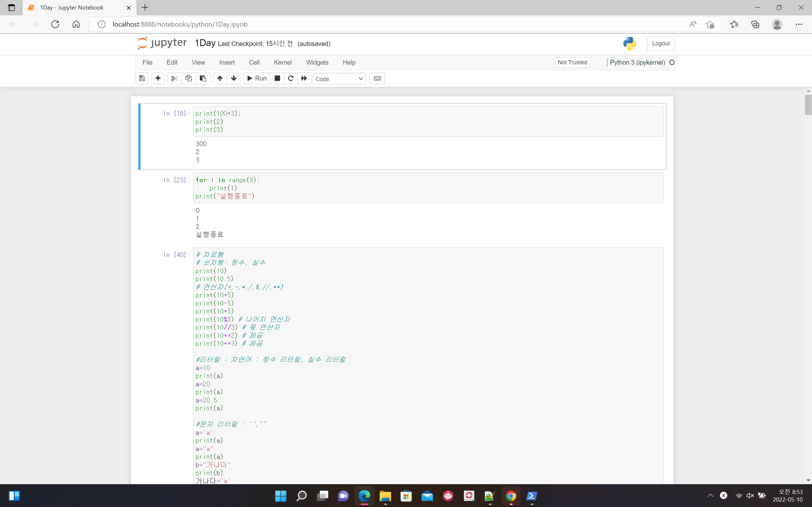812x507 pixels.
Task: Click the Run button
Action: 257,79
